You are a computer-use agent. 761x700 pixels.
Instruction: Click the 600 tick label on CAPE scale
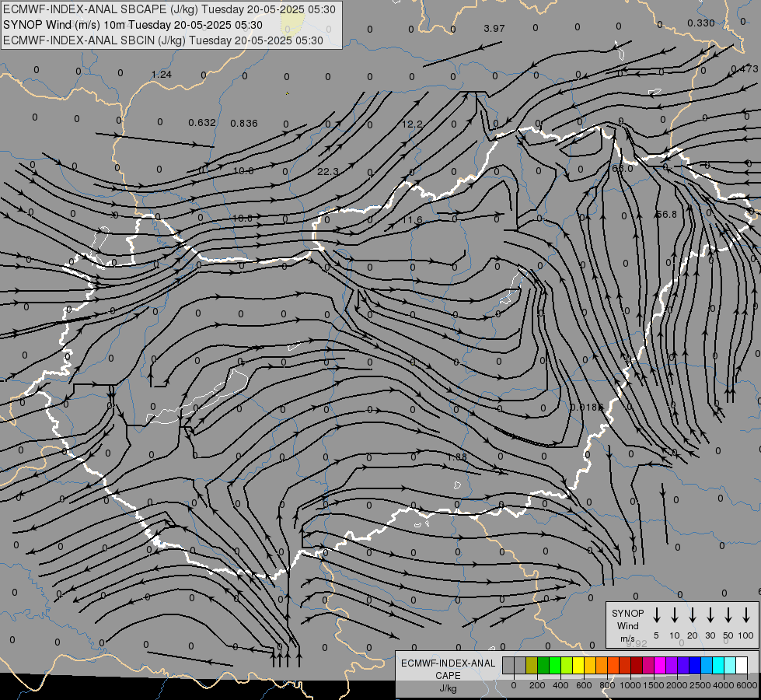pos(584,685)
